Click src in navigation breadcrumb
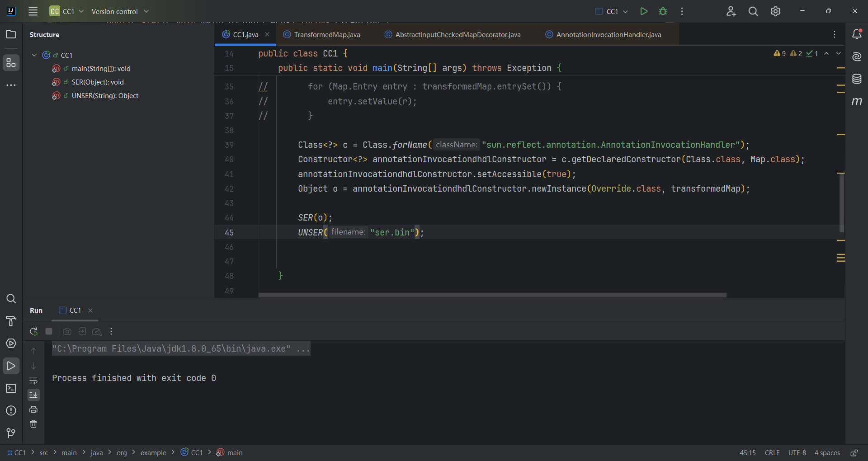This screenshot has width=868, height=461. [44, 453]
